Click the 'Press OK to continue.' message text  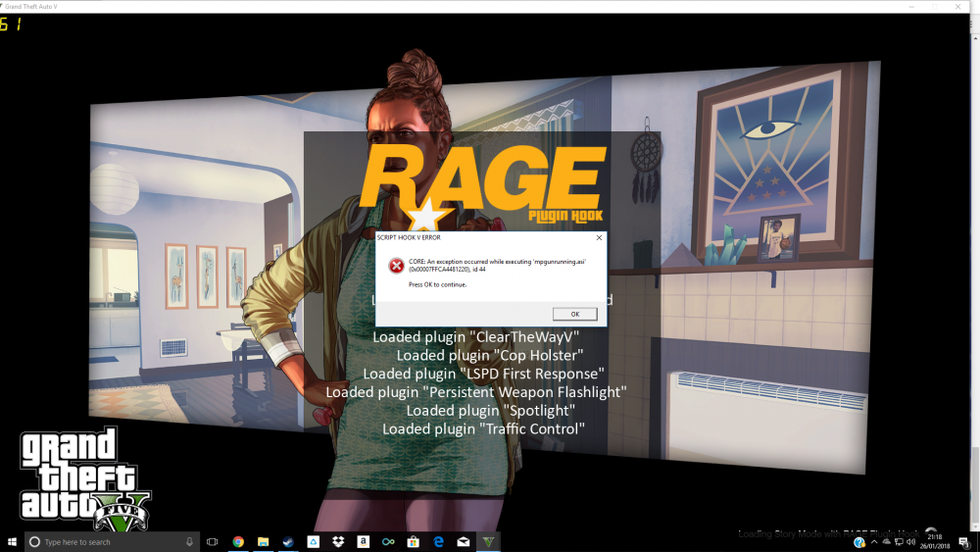pyautogui.click(x=437, y=284)
